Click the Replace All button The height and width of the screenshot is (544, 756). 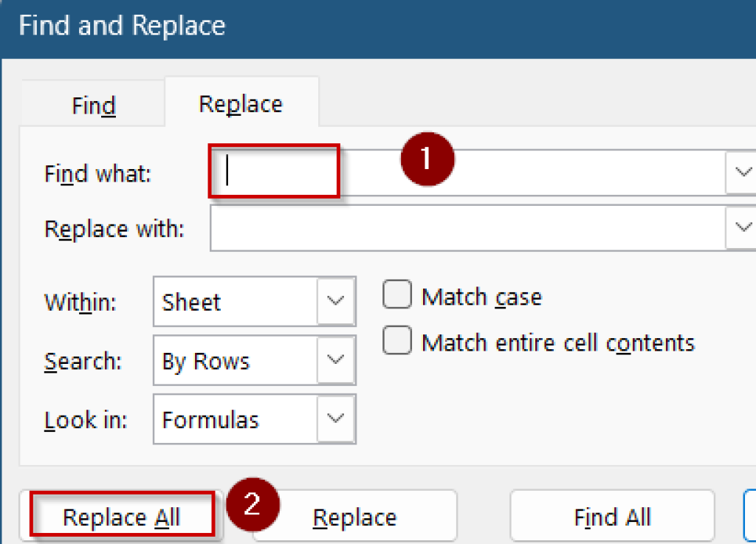(x=122, y=516)
